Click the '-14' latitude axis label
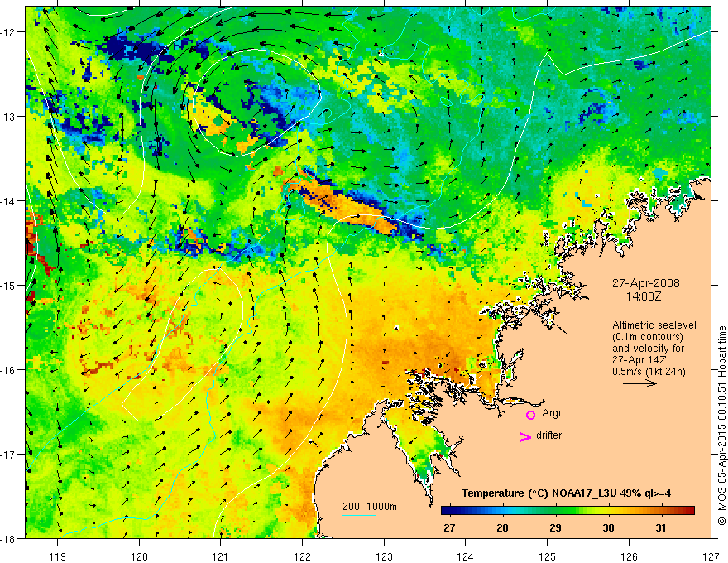Viewport: 728px width, 563px height. (8, 201)
